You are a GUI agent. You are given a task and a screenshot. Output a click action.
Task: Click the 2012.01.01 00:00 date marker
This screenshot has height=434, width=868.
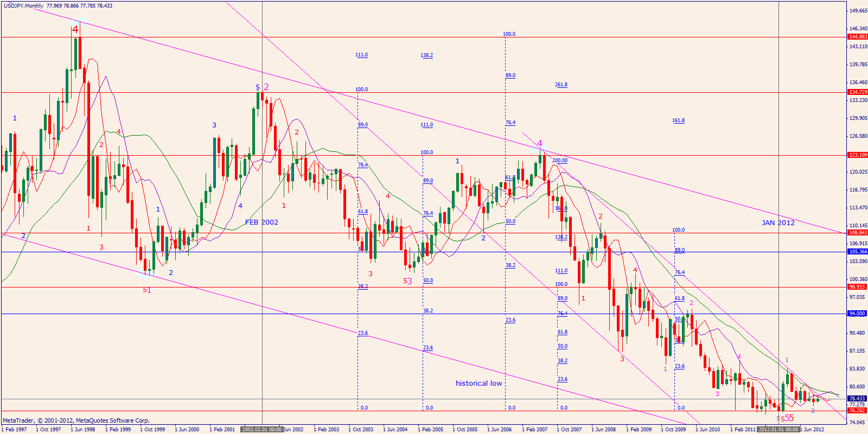(778, 429)
